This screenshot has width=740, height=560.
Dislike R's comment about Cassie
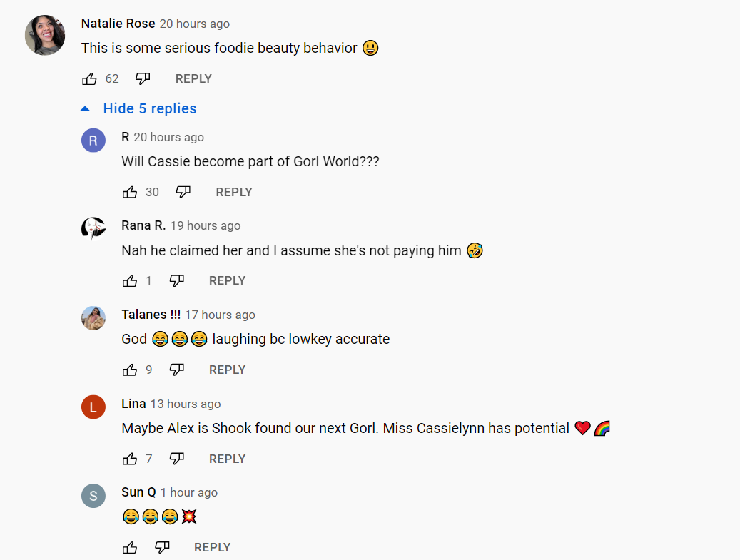pyautogui.click(x=183, y=192)
